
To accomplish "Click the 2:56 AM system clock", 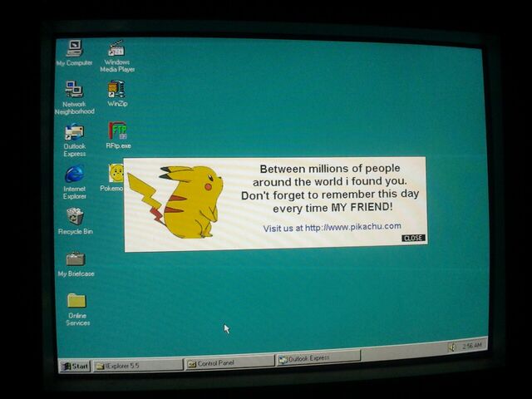I will tap(471, 346).
